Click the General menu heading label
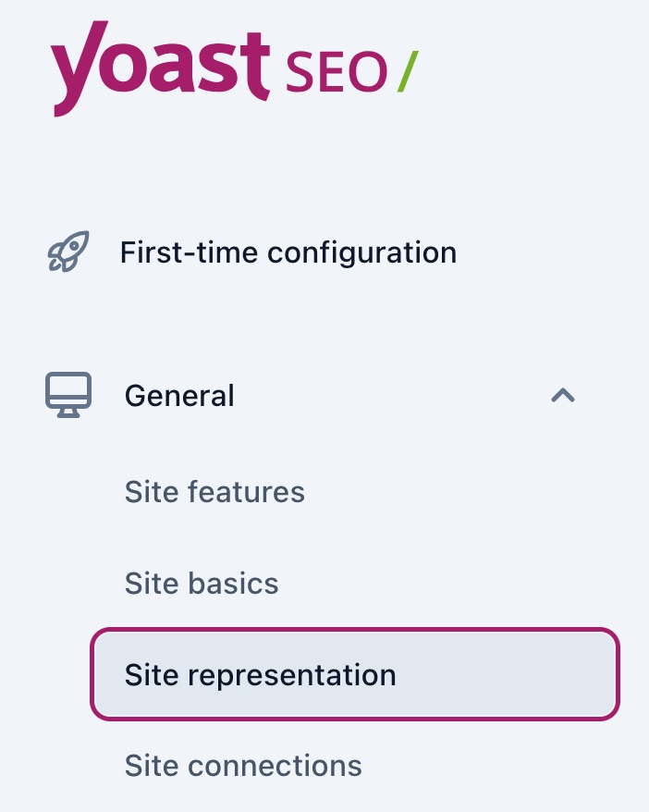649x812 pixels. (x=179, y=396)
